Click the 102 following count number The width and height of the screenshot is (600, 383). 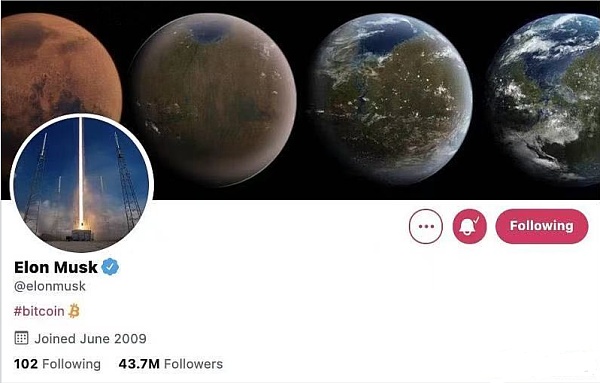pos(26,364)
